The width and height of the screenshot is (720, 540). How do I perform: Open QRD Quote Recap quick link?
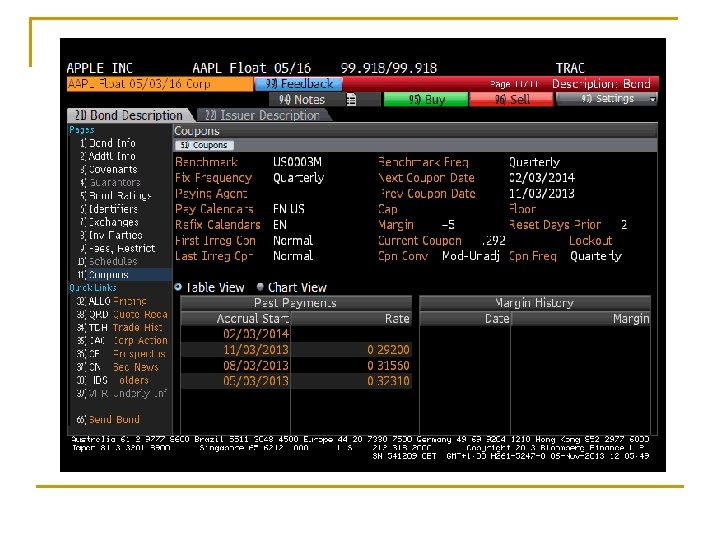(122, 315)
